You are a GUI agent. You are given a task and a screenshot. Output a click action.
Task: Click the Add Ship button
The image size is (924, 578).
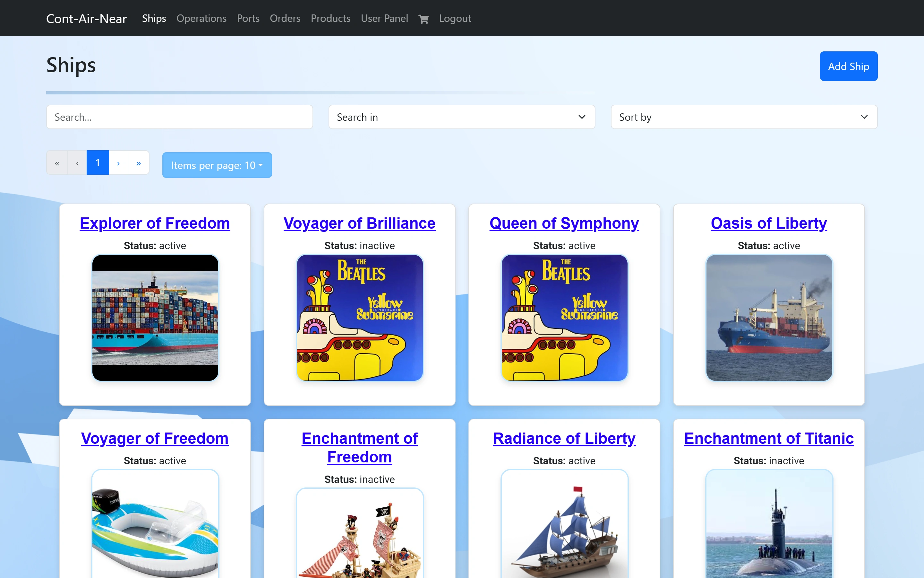point(848,66)
